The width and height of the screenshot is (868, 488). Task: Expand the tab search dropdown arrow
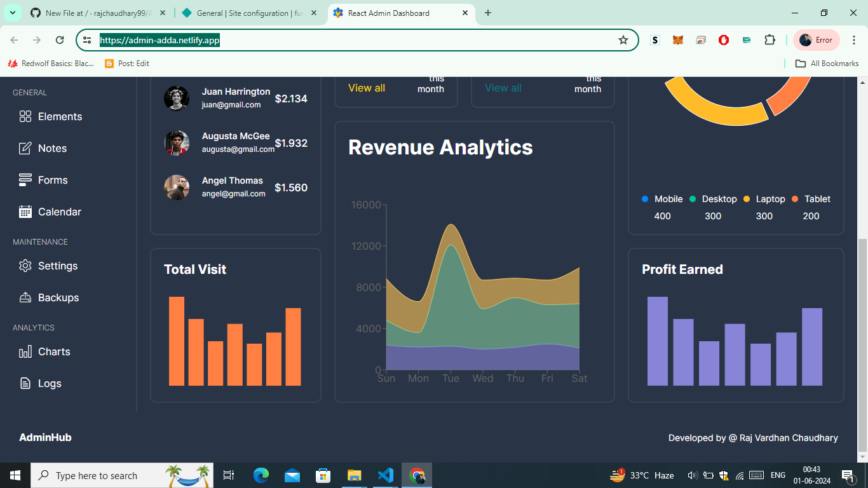pyautogui.click(x=12, y=13)
